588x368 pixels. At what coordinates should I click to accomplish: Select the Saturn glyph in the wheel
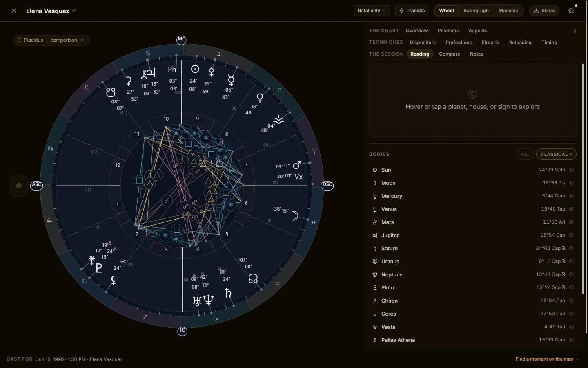pyautogui.click(x=228, y=293)
